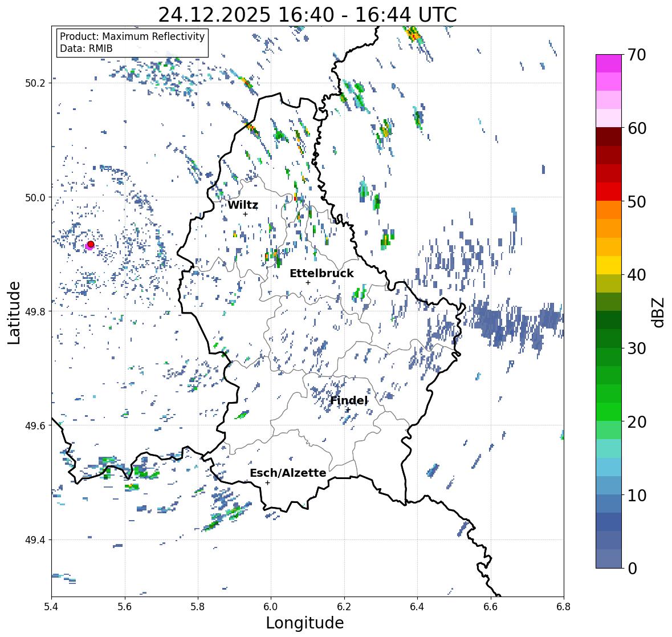Click longitude tick 5.8
The height and width of the screenshot is (637, 672).
pos(198,606)
